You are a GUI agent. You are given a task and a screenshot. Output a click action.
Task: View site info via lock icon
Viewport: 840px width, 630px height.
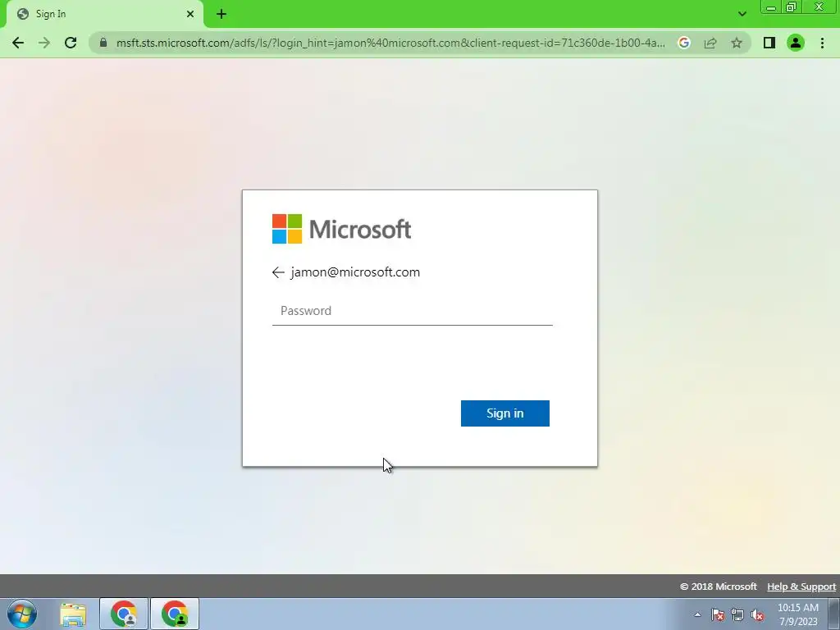coord(103,43)
